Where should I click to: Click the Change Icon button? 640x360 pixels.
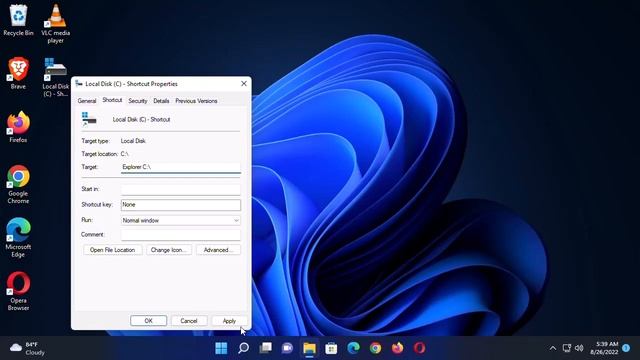click(x=169, y=250)
